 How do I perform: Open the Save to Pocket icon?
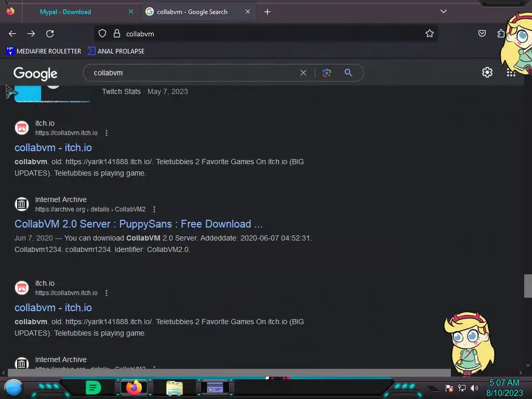482,33
